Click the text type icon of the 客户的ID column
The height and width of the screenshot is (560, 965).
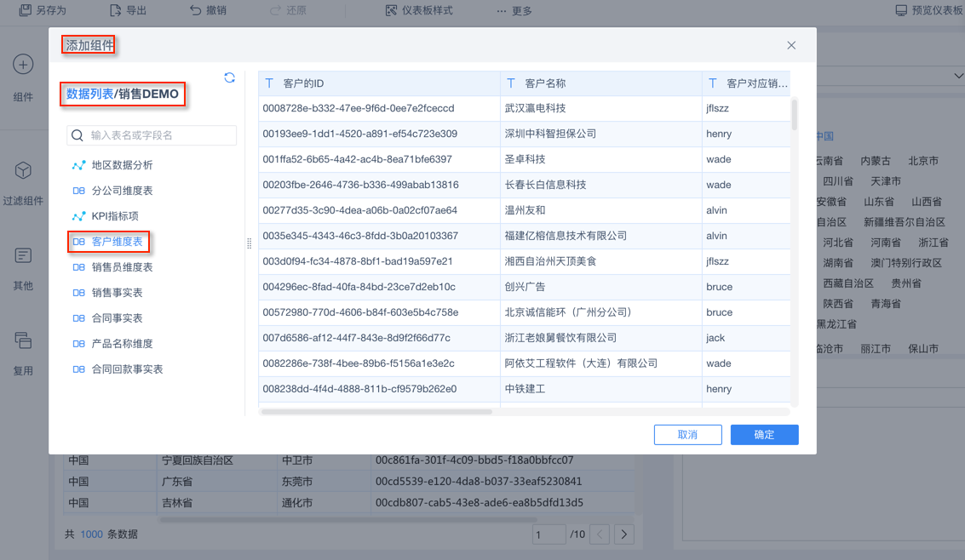[x=269, y=83]
